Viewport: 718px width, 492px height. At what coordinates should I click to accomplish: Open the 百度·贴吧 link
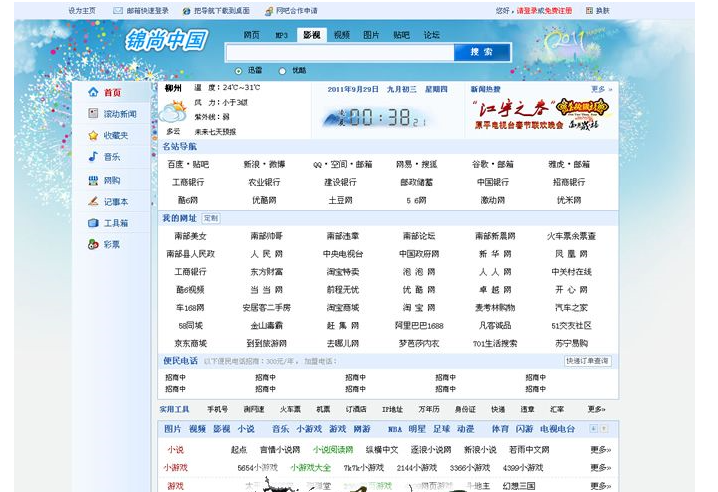coord(188,164)
